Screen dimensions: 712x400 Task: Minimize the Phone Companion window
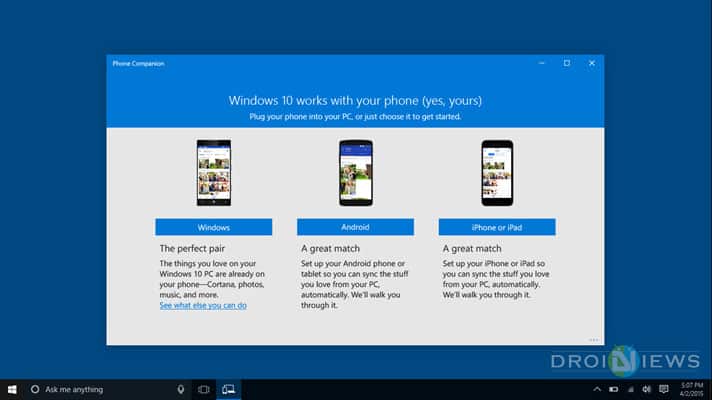542,63
